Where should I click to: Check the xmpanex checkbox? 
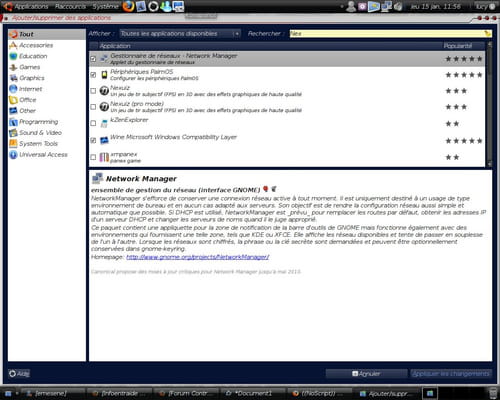[93, 157]
